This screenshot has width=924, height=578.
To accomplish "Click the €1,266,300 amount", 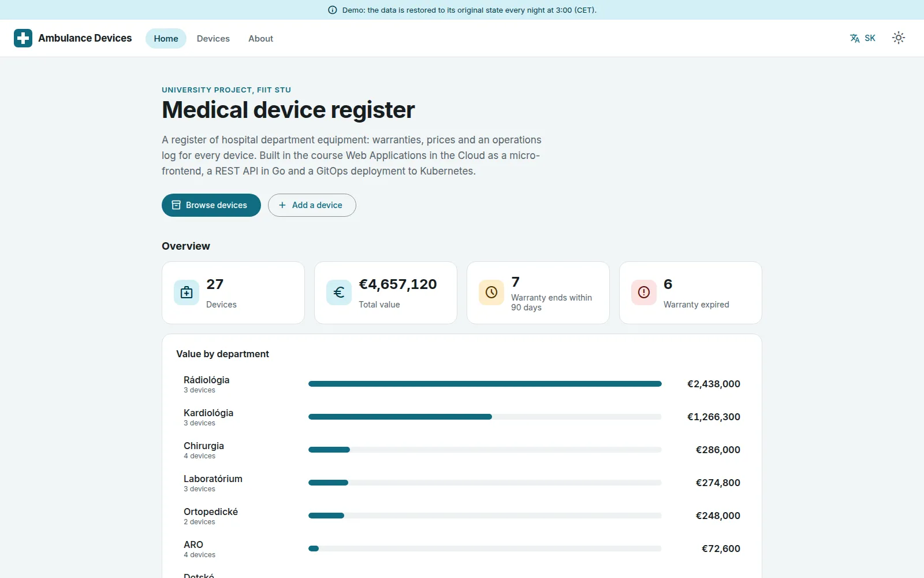I will click(714, 417).
